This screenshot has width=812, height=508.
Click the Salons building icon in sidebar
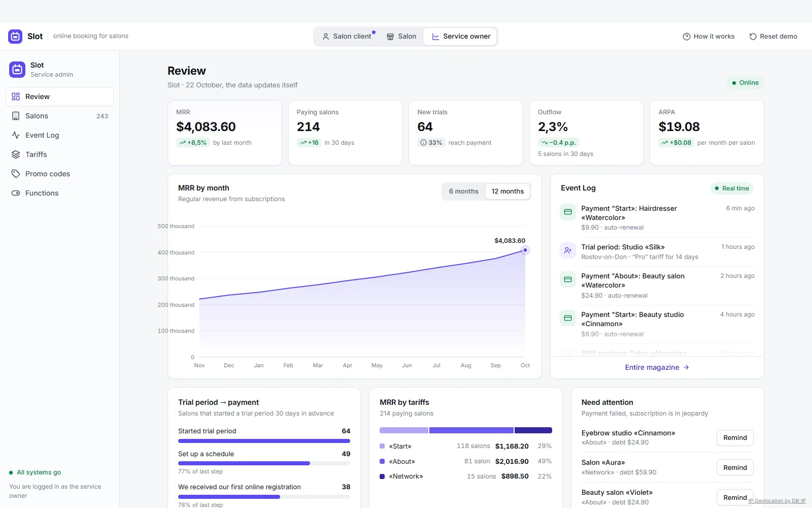coord(16,116)
